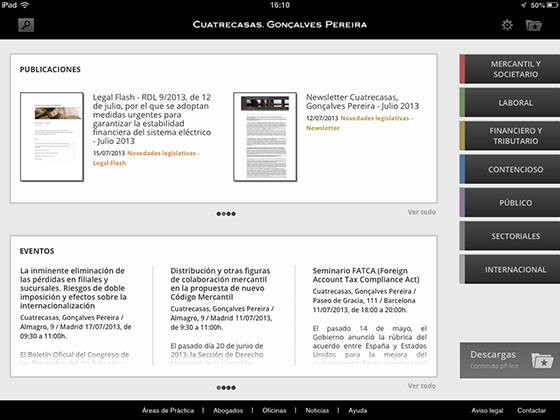Open the Sectoriales category

coord(510,236)
